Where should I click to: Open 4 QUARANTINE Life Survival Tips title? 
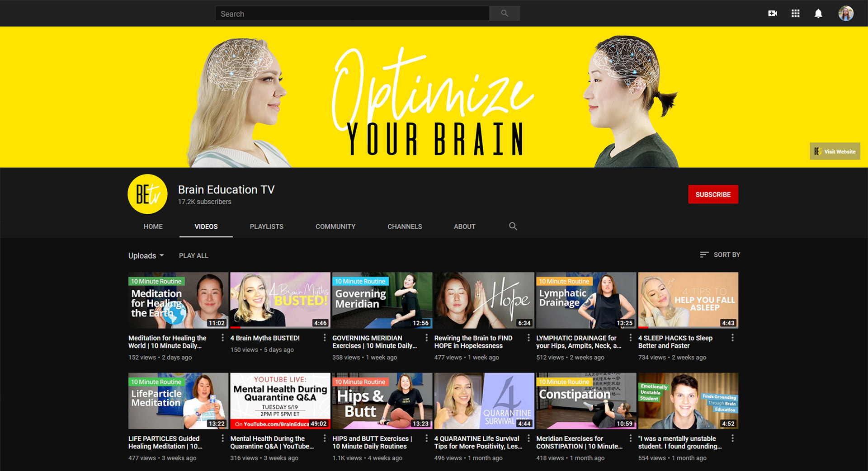478,443
